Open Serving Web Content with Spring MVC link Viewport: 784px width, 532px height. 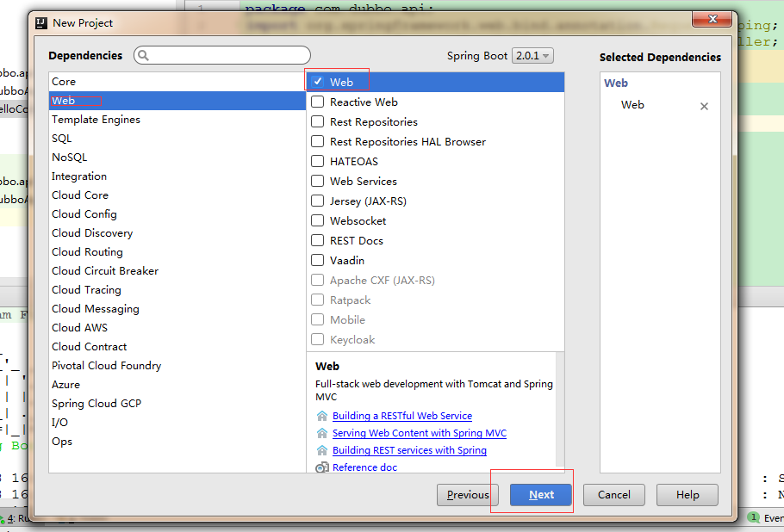click(x=420, y=433)
